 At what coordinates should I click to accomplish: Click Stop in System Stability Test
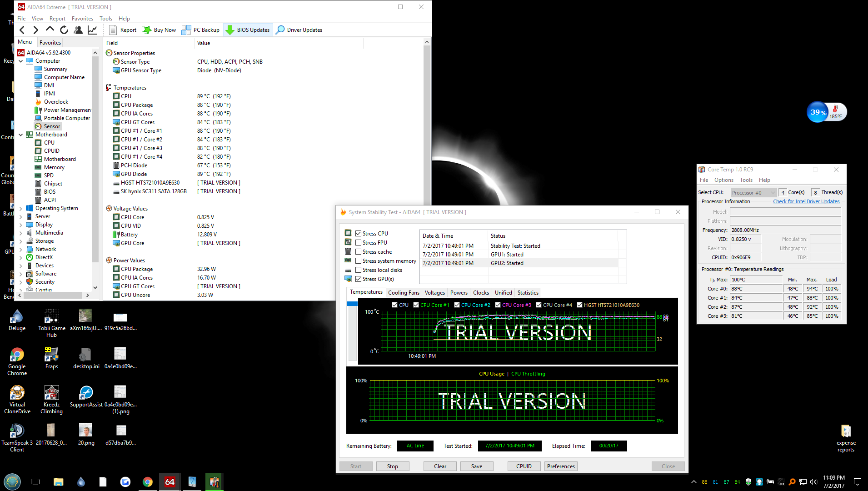pyautogui.click(x=392, y=466)
